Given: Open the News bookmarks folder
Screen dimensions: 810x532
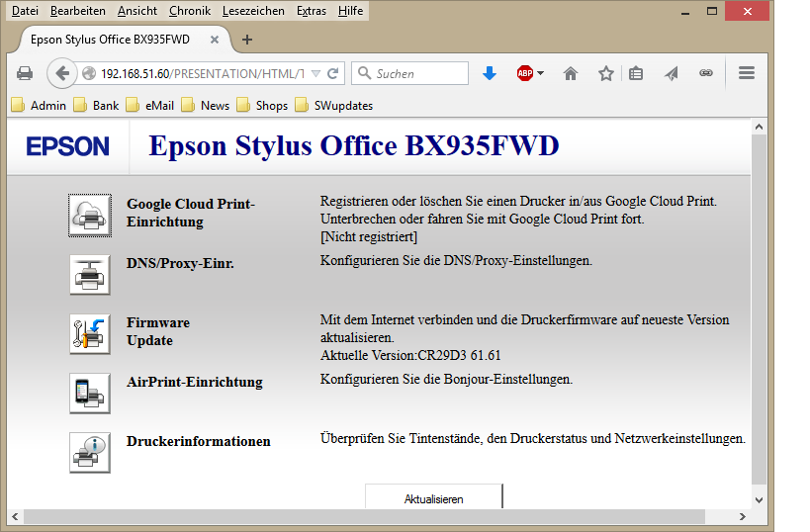Looking at the screenshot, I should (206, 106).
